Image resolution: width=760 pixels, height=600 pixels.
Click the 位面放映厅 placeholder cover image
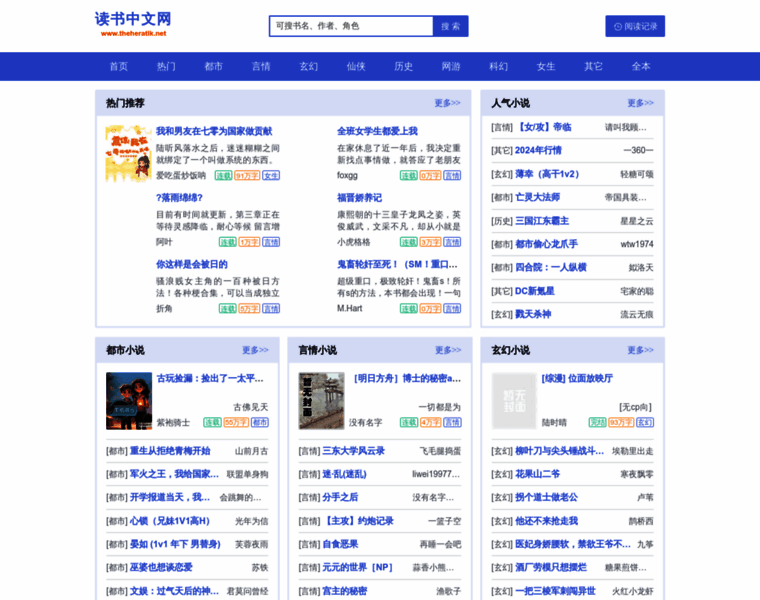click(513, 400)
